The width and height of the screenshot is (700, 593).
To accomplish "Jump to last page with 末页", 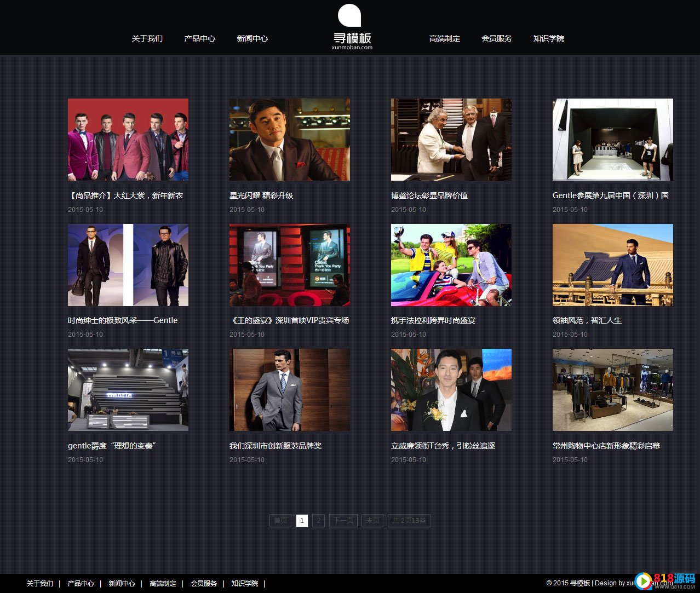I will point(372,521).
